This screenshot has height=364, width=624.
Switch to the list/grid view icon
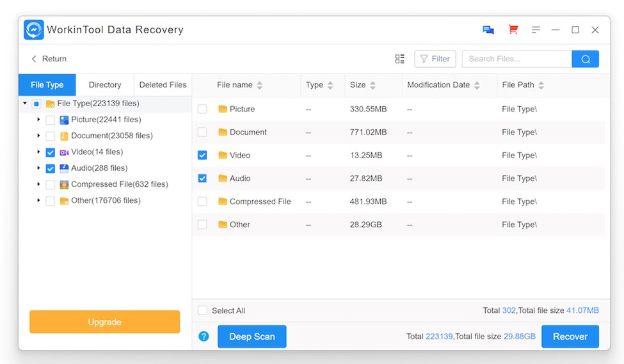tap(399, 59)
